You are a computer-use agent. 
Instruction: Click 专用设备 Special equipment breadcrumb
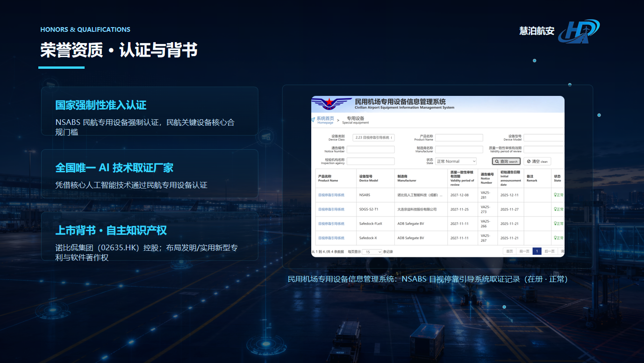(355, 120)
